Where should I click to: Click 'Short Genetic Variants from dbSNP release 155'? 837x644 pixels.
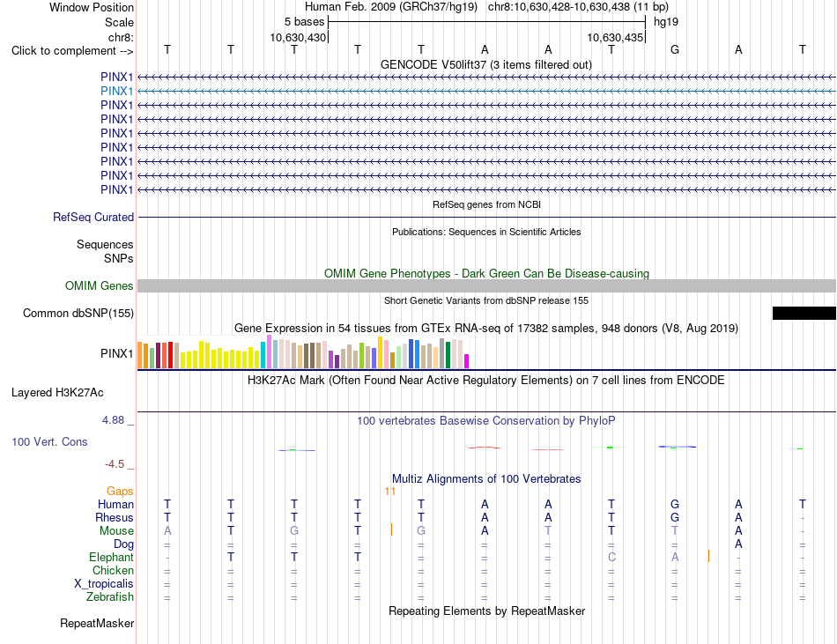click(486, 301)
